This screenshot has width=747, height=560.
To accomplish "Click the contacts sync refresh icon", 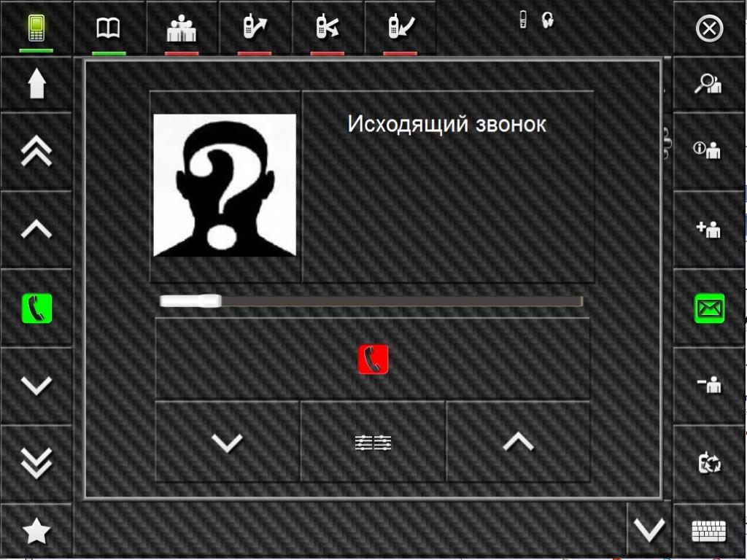I will [x=709, y=463].
